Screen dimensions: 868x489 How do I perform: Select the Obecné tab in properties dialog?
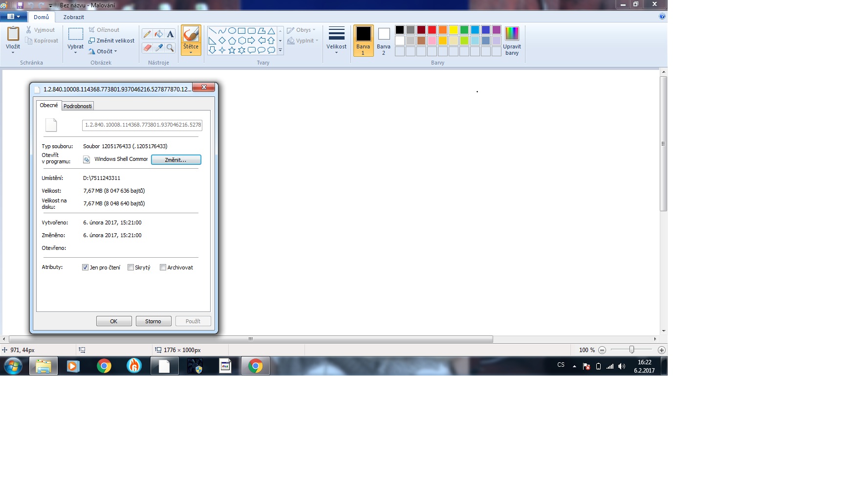49,105
